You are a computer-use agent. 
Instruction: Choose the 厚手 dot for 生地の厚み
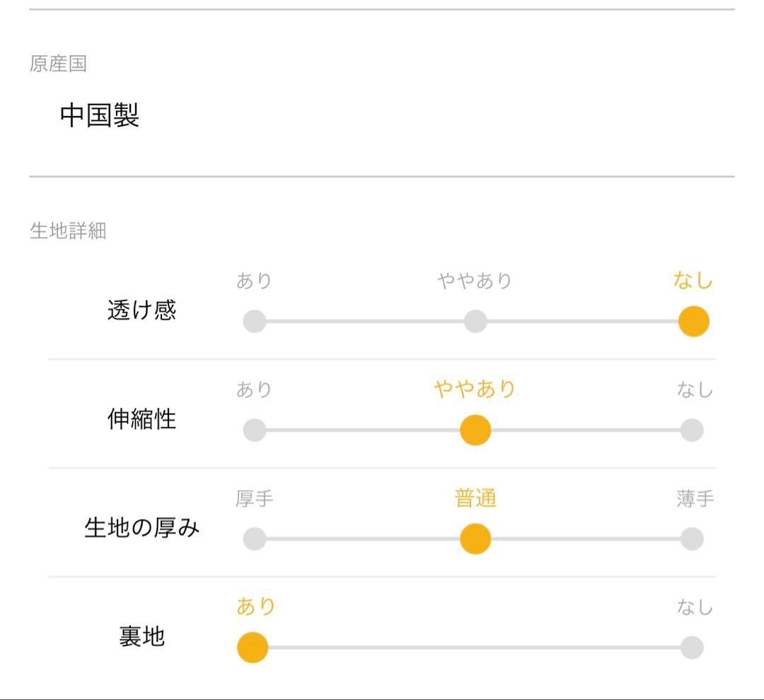pyautogui.click(x=254, y=539)
